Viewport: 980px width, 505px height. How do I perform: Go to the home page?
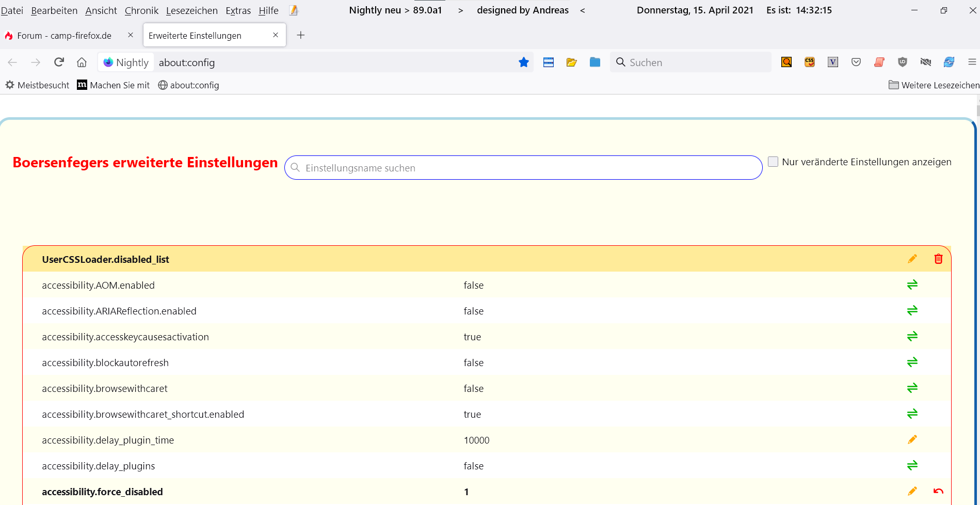[x=82, y=62]
